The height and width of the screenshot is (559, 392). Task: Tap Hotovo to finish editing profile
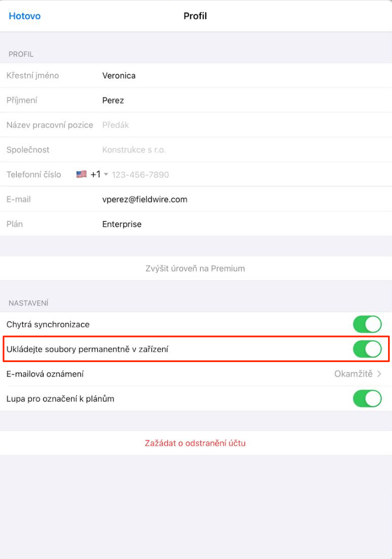tap(25, 16)
